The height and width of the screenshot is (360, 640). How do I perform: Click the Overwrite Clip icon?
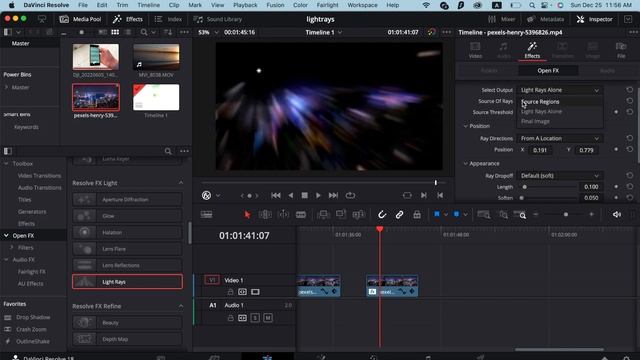click(341, 215)
